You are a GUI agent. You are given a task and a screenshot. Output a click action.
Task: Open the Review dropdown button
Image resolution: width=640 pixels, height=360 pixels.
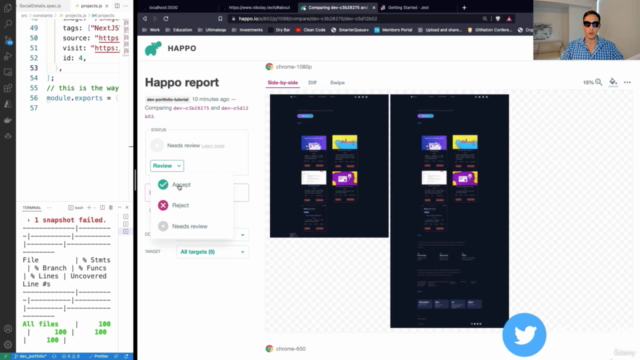tap(167, 166)
